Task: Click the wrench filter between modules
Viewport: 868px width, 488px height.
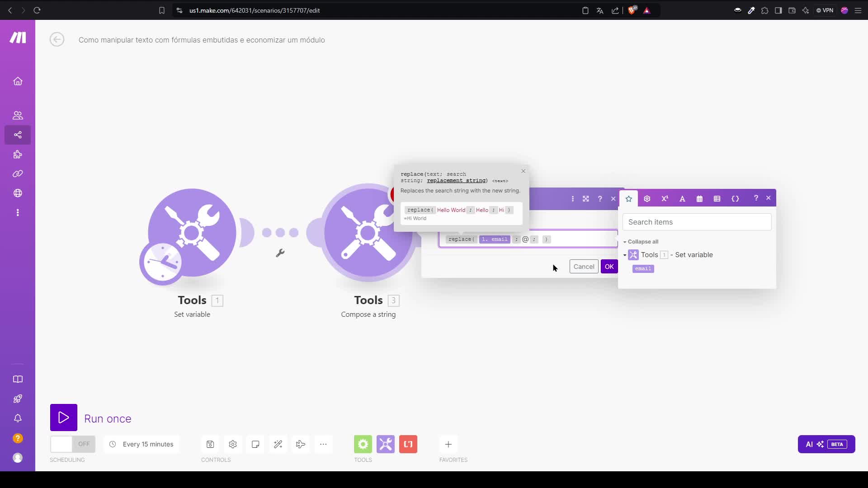Action: click(x=280, y=253)
